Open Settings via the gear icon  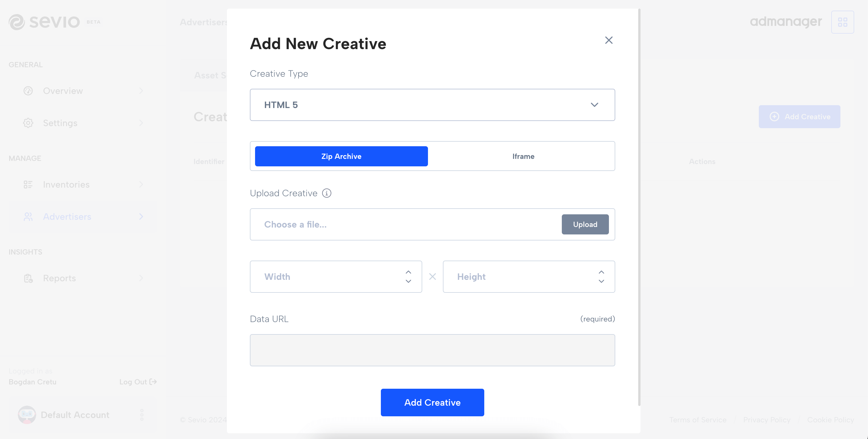tap(28, 123)
